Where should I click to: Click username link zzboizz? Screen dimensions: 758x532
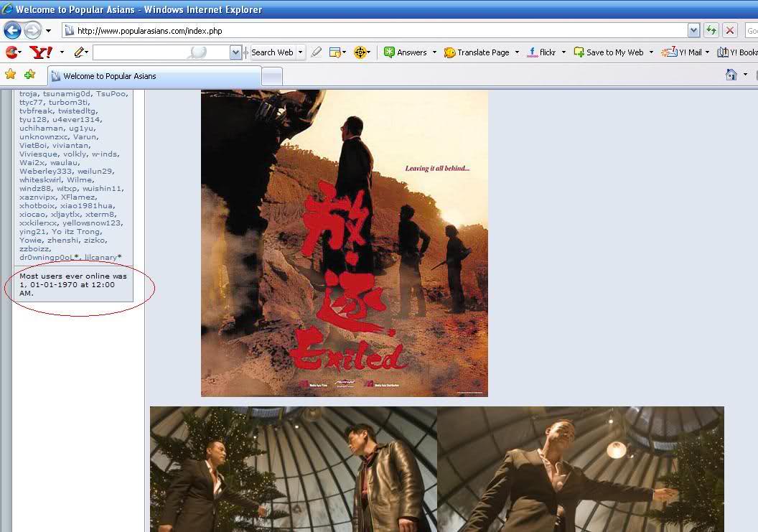pos(34,248)
